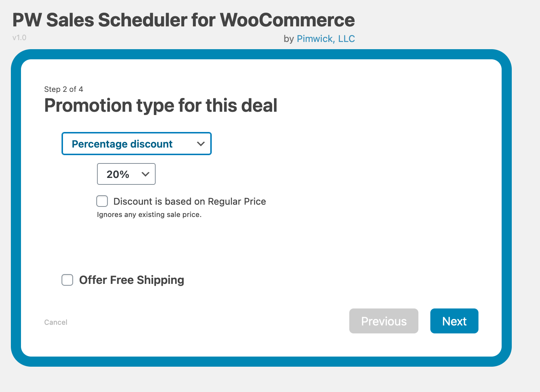Image resolution: width=540 pixels, height=392 pixels.
Task: Click the Next button to continue
Action: point(454,321)
